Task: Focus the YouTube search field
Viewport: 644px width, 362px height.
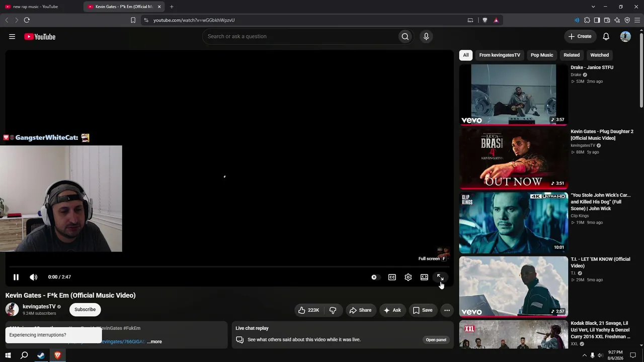Action: (300, 36)
